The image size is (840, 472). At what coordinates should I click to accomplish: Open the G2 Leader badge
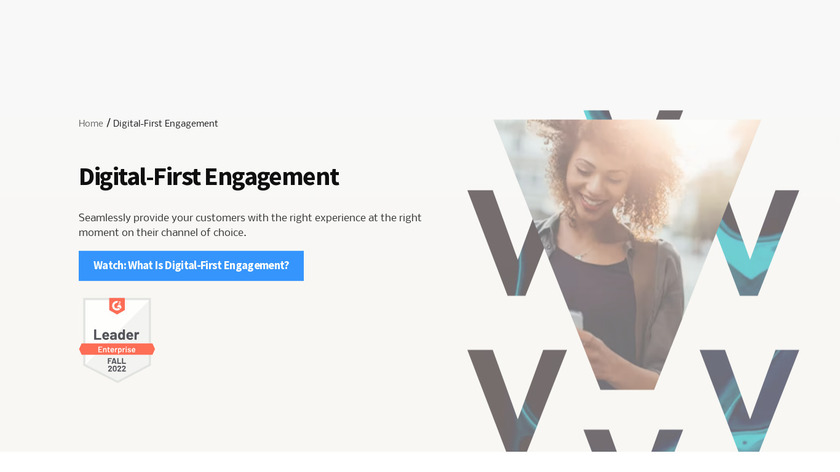pyautogui.click(x=117, y=340)
